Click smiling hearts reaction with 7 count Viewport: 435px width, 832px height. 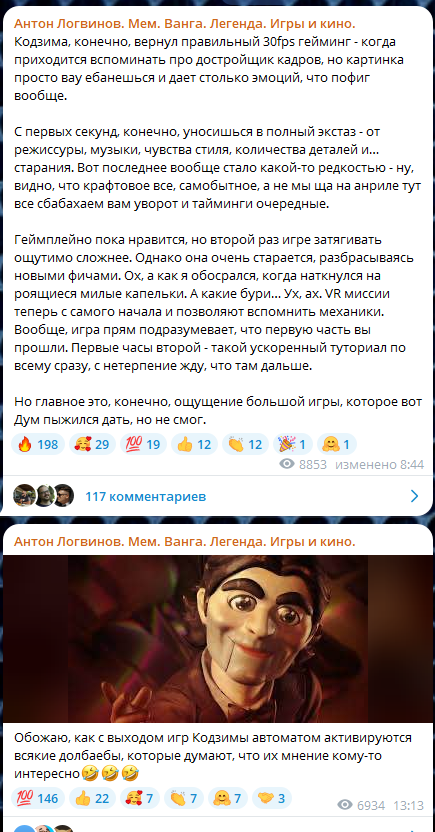pyautogui.click(x=140, y=798)
